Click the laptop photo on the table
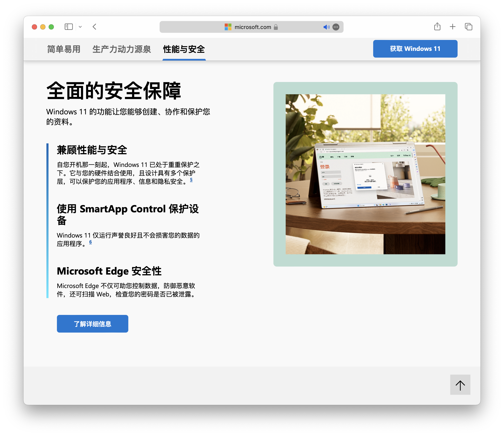Image resolution: width=504 pixels, height=436 pixels. tap(365, 174)
